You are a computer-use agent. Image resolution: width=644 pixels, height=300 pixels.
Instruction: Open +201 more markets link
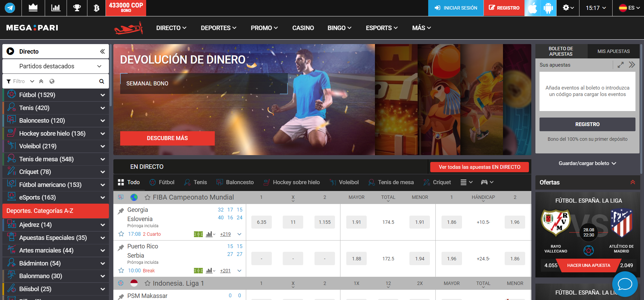tap(225, 271)
